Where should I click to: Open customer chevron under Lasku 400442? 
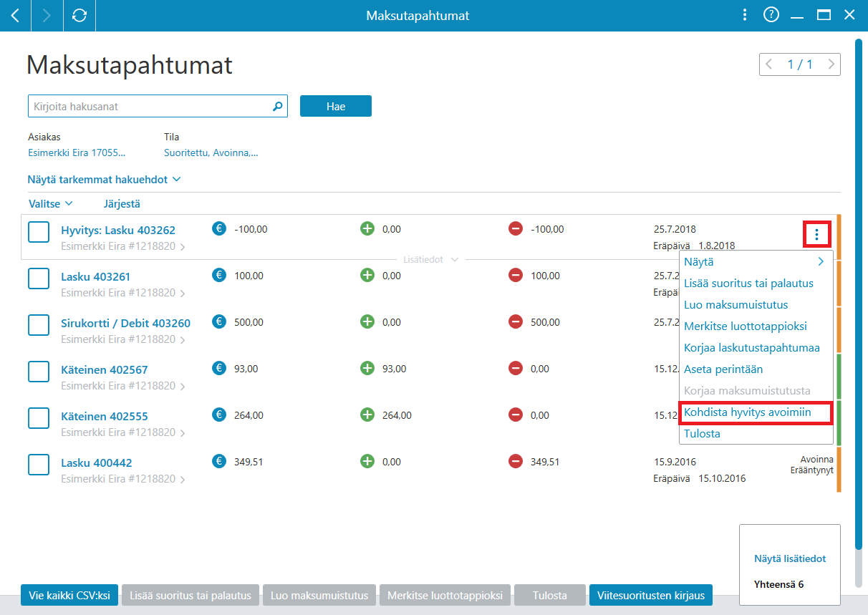point(183,480)
